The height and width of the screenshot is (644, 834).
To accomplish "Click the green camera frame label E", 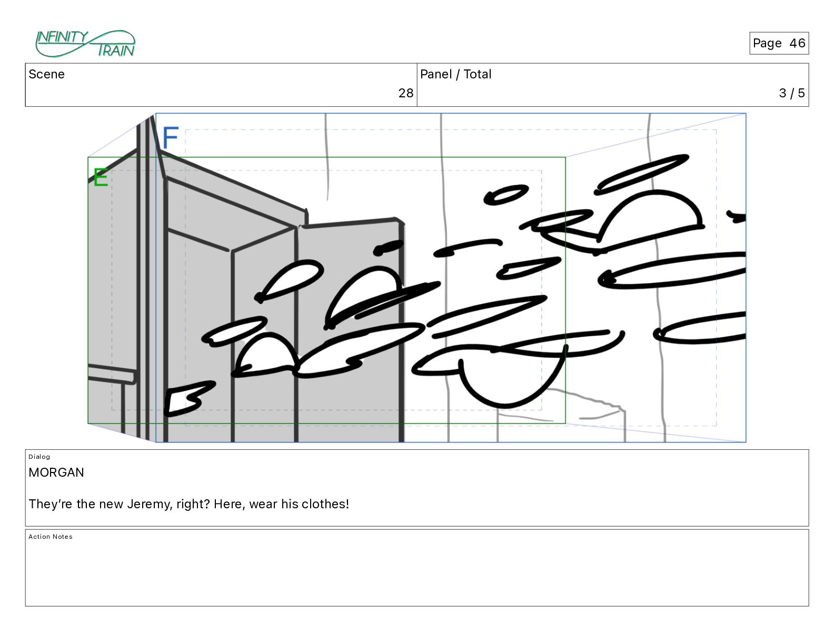I will pos(100,177).
